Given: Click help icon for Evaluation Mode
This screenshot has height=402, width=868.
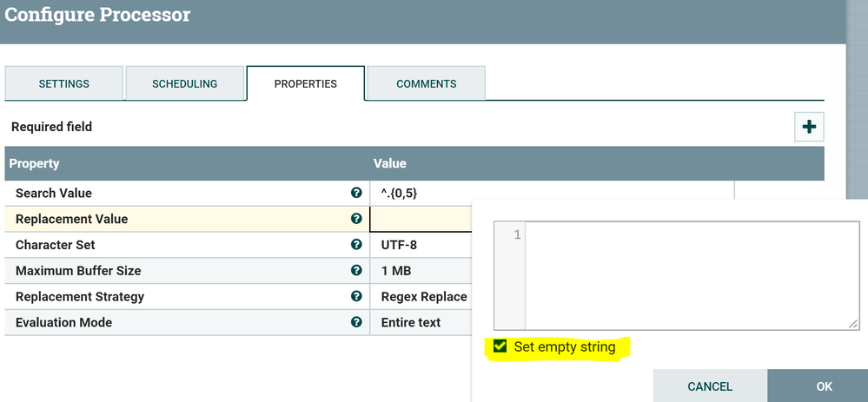Looking at the screenshot, I should [x=356, y=322].
